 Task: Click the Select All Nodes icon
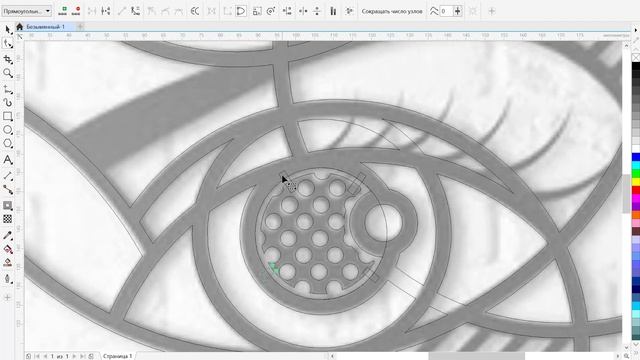[x=349, y=11]
